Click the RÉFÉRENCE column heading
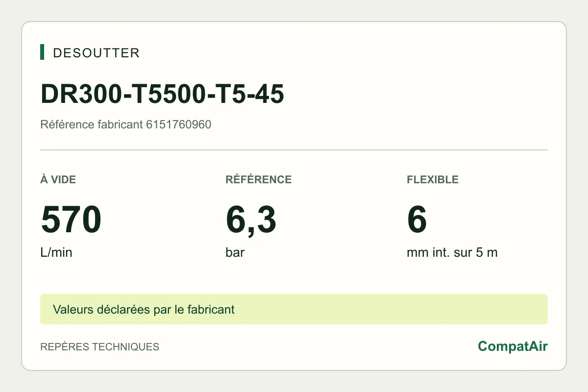The height and width of the screenshot is (392, 588). 259,179
